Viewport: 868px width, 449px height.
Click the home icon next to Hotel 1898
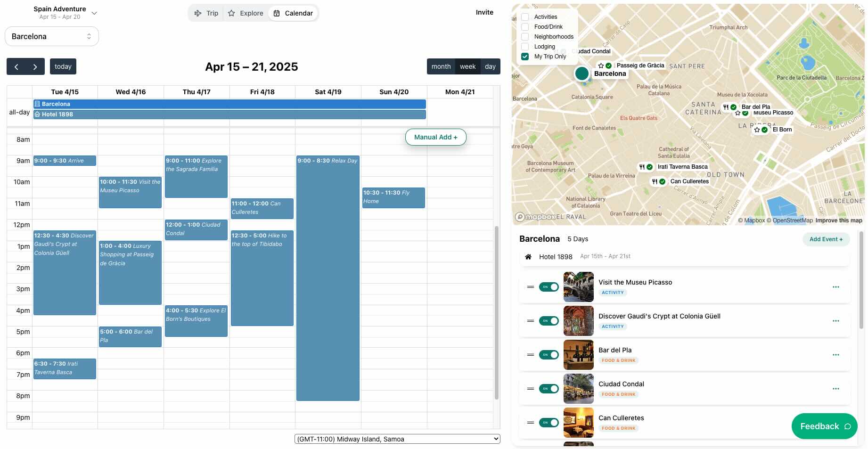click(x=528, y=257)
